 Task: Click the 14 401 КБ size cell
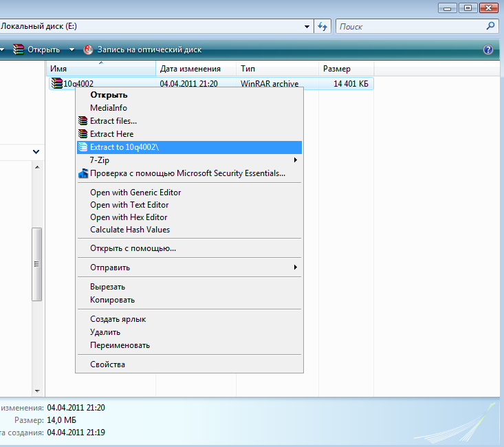point(351,84)
